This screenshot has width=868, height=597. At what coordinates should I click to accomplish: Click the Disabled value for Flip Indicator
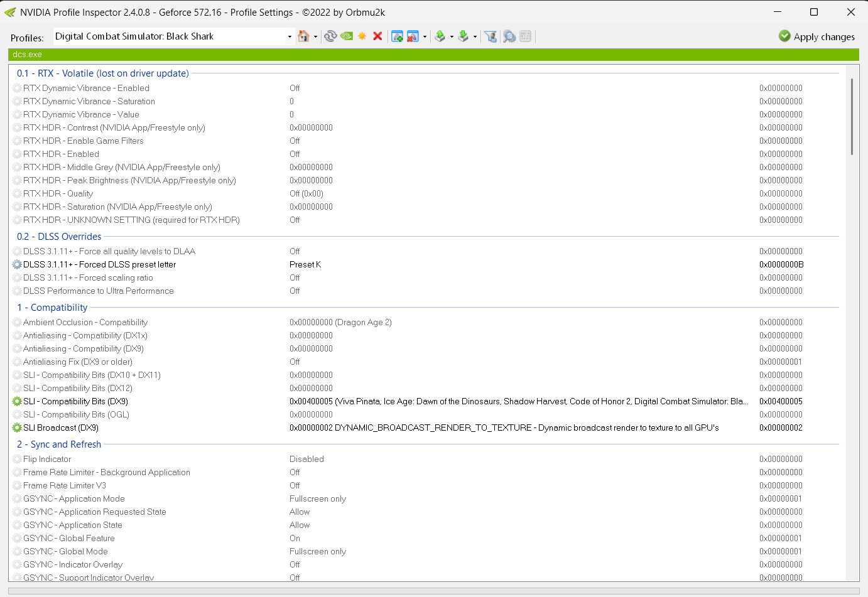coord(307,460)
